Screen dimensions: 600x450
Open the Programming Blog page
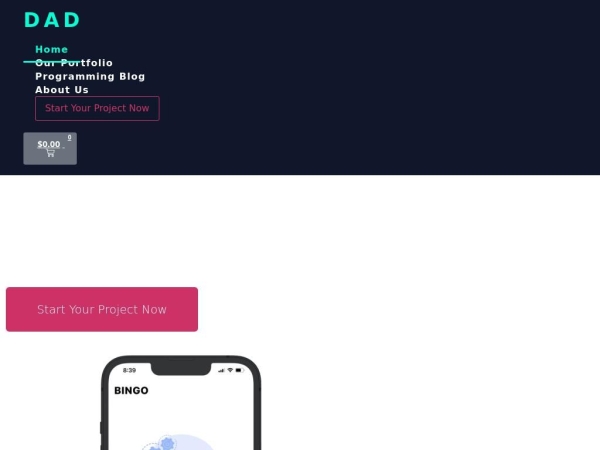90,76
